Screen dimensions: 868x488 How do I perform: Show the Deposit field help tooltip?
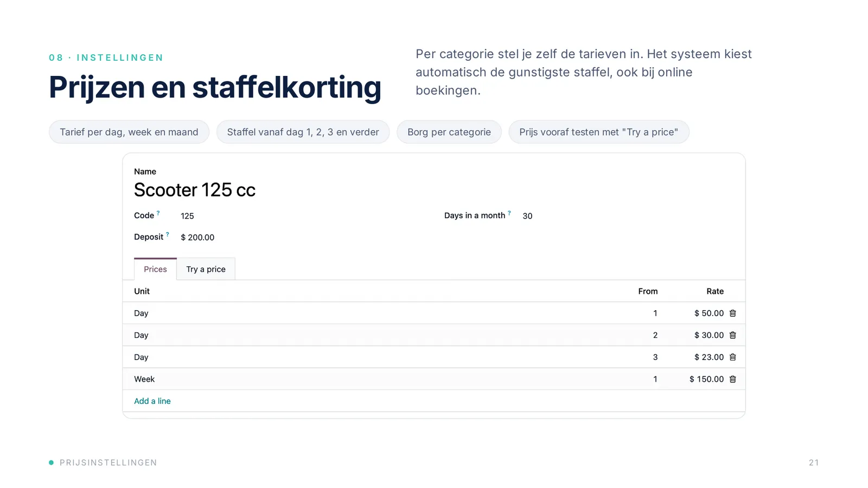(x=167, y=235)
